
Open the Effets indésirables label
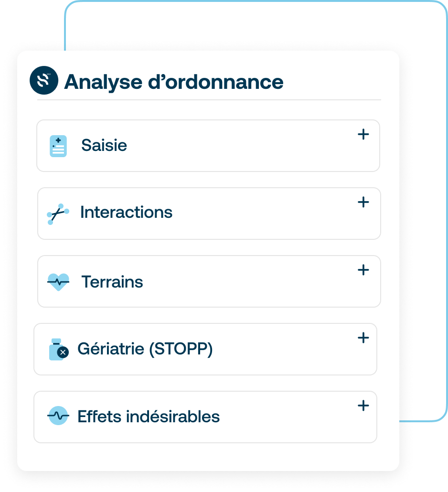pos(149,417)
